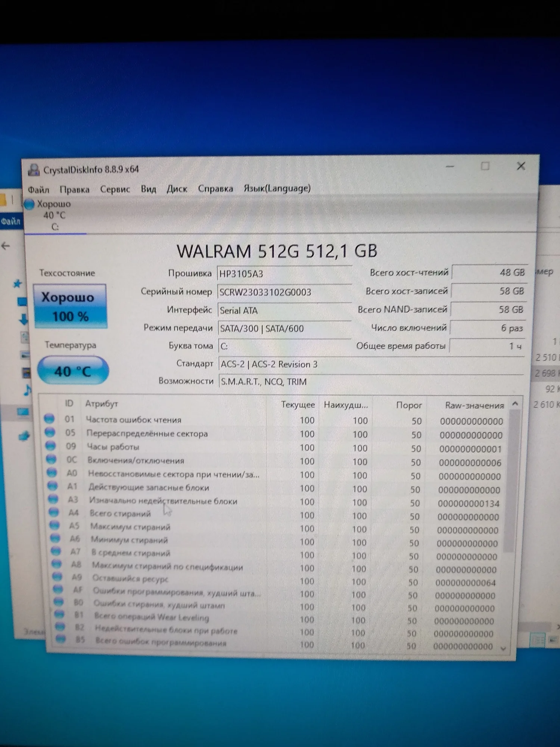Click the attribute list vertical scrollbar thumb

point(512,481)
